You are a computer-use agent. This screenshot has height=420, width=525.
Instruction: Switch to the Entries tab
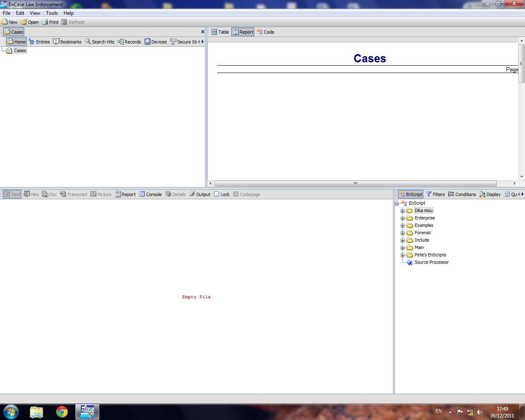tap(39, 42)
